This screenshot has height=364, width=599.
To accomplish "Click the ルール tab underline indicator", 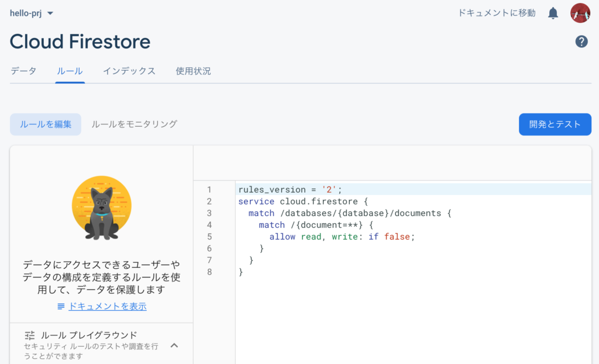I will click(70, 82).
